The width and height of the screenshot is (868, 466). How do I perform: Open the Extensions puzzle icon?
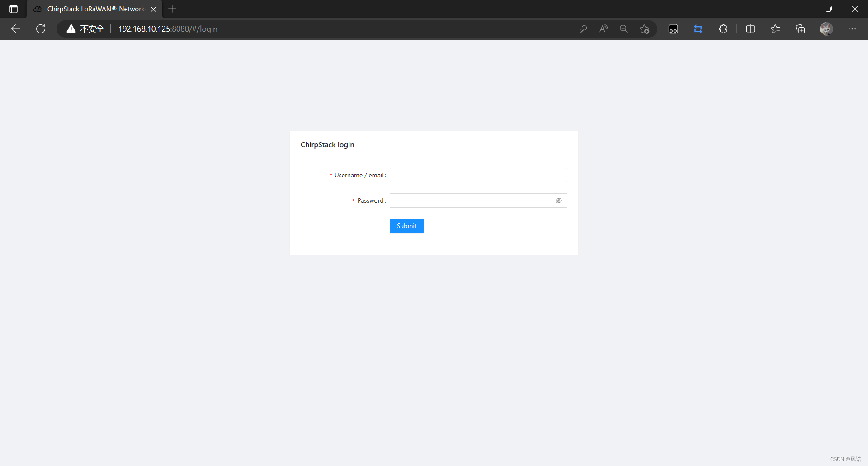723,29
